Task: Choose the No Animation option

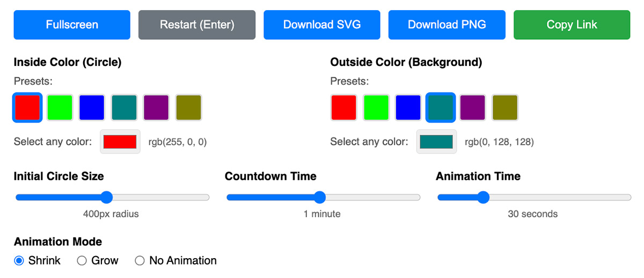Action: [x=140, y=261]
